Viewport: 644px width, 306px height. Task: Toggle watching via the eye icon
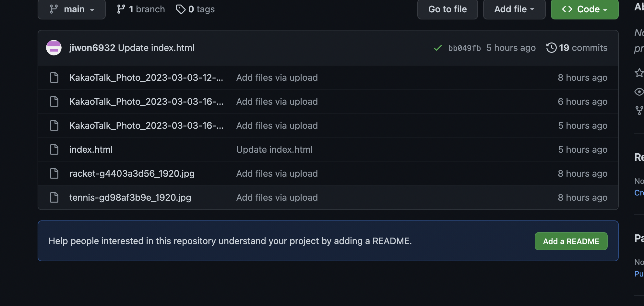(639, 92)
